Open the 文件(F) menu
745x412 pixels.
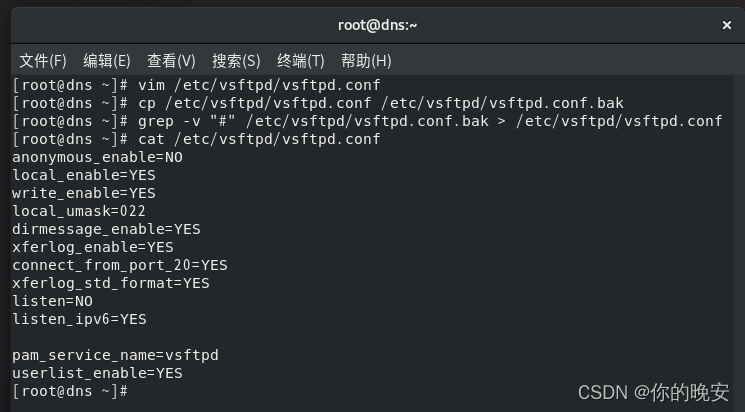coord(43,61)
